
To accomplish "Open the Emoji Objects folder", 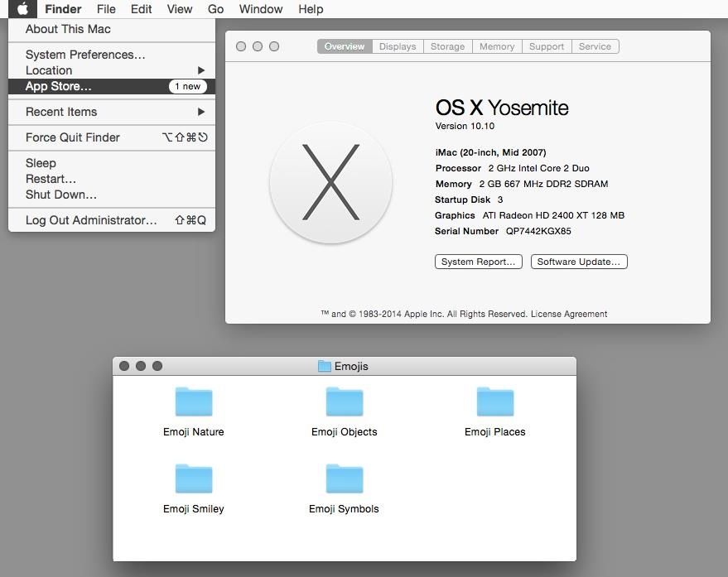I will [344, 401].
